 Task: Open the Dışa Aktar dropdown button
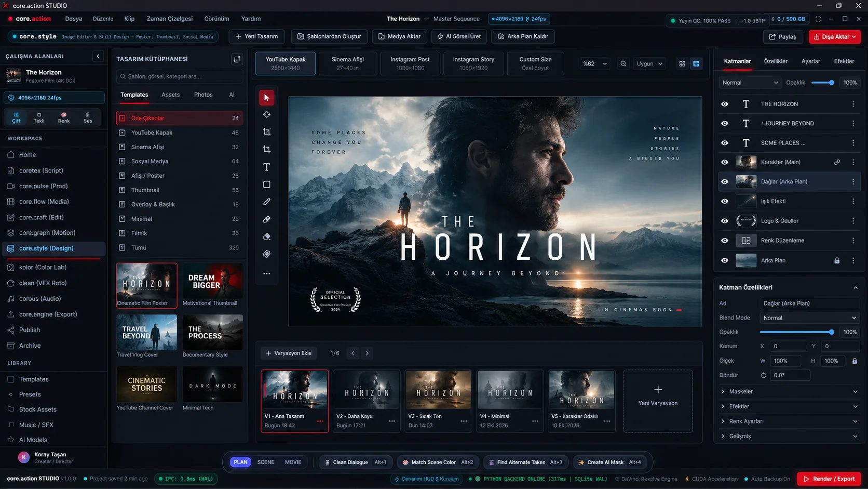tap(834, 37)
